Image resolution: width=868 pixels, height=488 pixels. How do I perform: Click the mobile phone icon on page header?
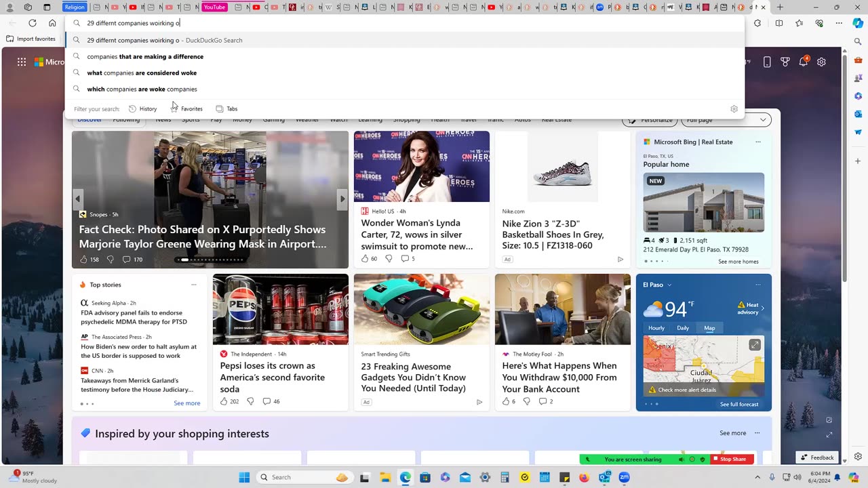(767, 62)
